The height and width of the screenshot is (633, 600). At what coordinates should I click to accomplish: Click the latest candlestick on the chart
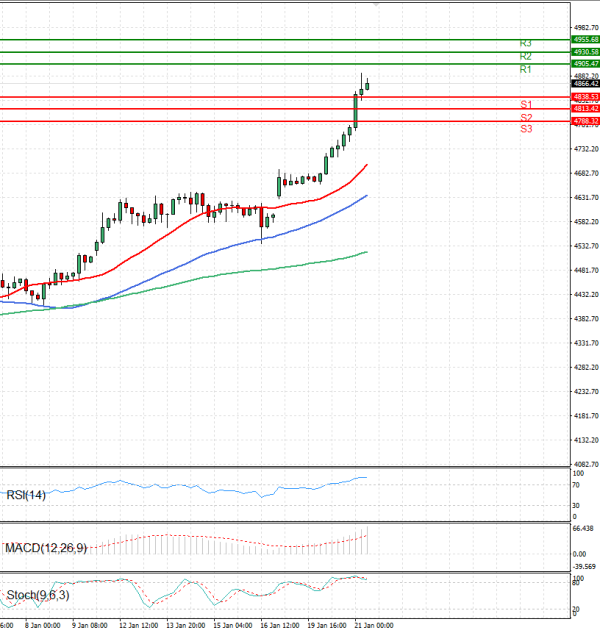click(x=367, y=85)
